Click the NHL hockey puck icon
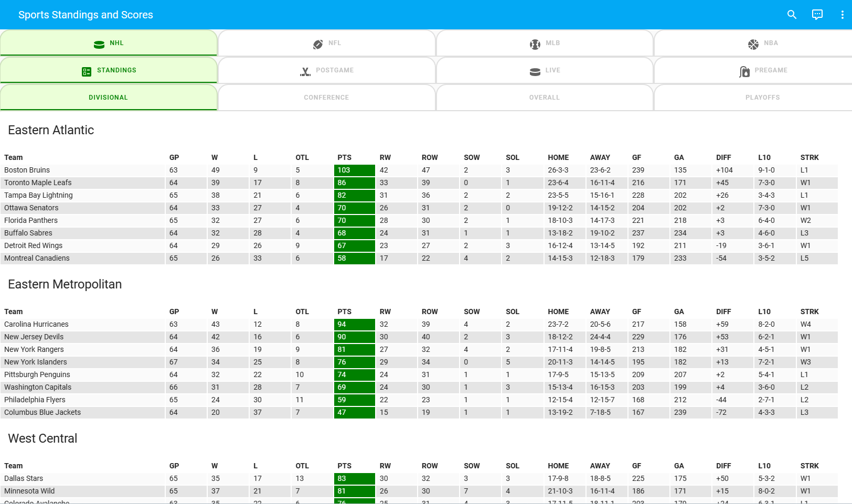Image resolution: width=852 pixels, height=504 pixels. click(99, 44)
